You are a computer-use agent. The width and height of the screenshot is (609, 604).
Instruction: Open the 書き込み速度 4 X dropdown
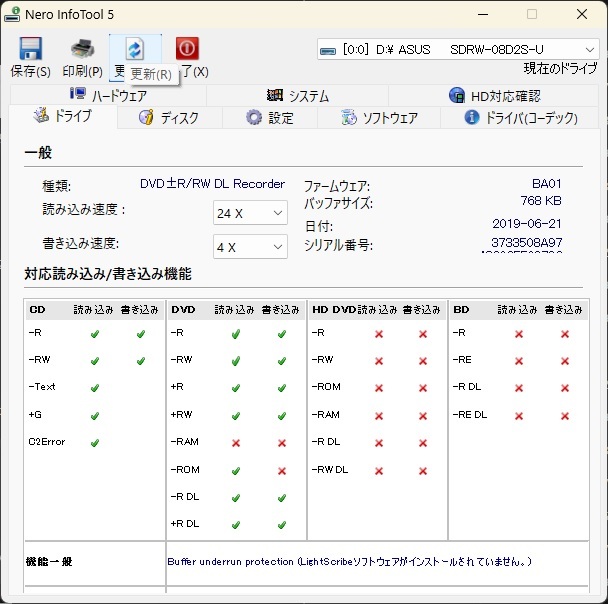click(250, 247)
